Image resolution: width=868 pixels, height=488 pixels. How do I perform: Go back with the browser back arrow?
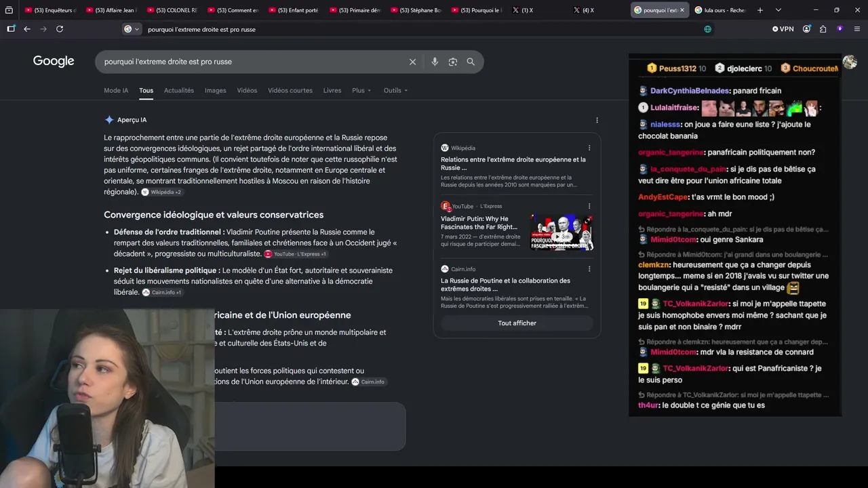(x=27, y=29)
